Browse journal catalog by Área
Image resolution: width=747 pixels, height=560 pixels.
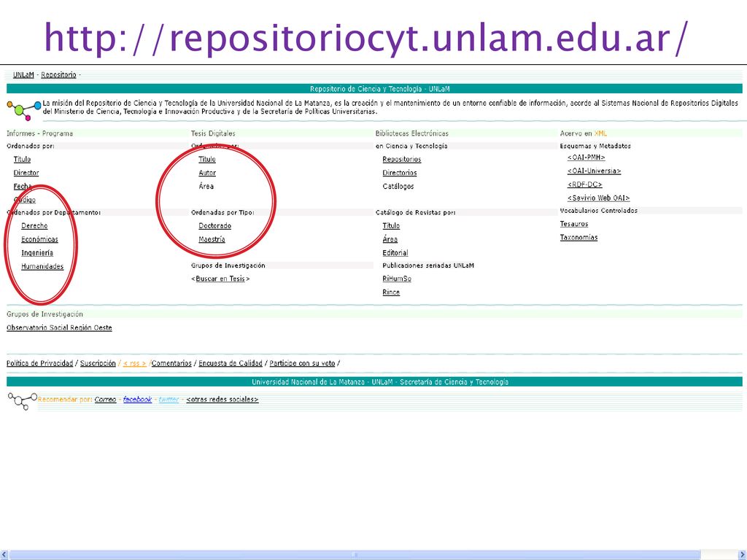[390, 239]
